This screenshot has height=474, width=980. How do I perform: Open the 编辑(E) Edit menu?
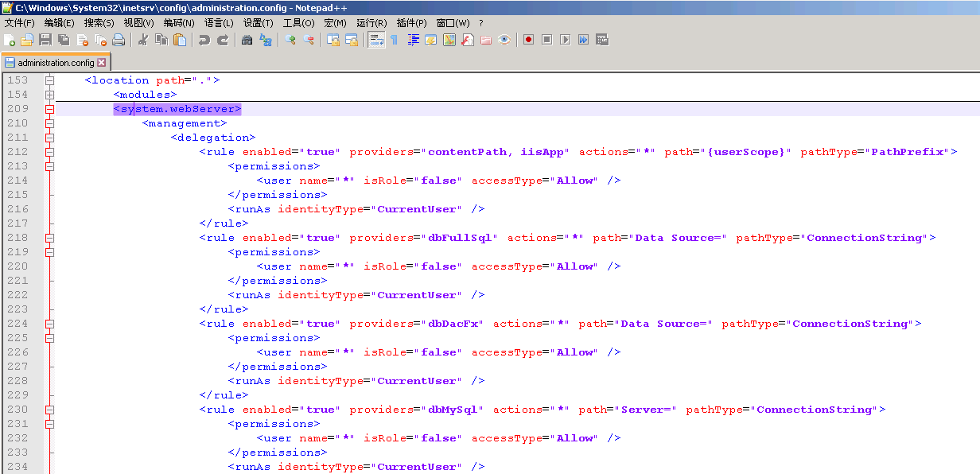coord(60,23)
